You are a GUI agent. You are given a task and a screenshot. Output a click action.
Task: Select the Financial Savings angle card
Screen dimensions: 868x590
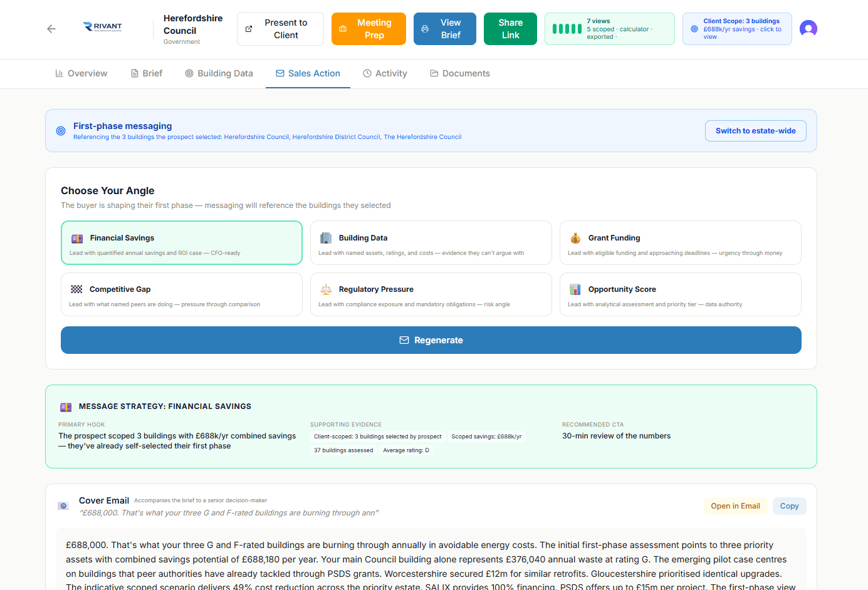point(182,243)
